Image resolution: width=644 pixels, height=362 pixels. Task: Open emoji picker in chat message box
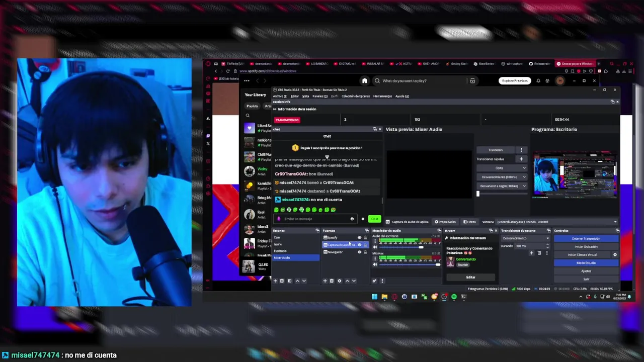tap(352, 219)
